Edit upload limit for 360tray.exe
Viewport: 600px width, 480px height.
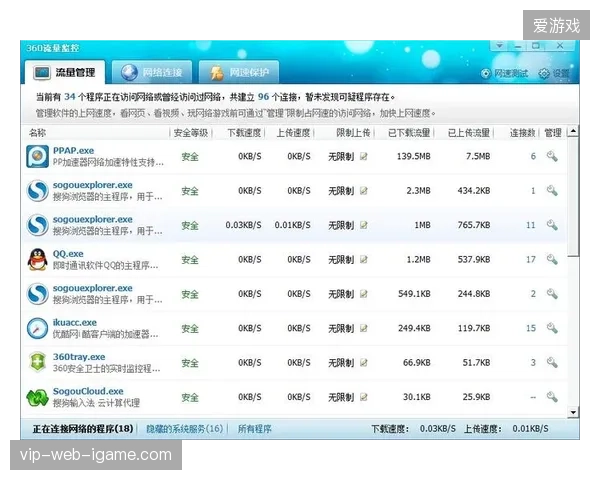pyautogui.click(x=364, y=362)
